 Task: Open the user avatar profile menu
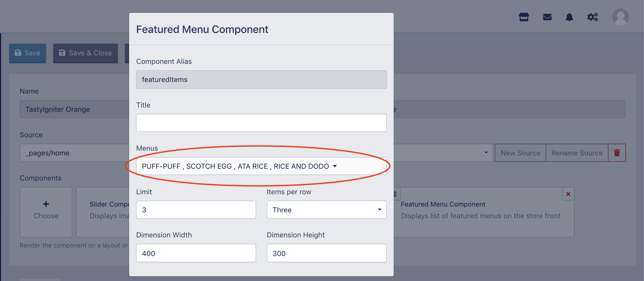(620, 17)
